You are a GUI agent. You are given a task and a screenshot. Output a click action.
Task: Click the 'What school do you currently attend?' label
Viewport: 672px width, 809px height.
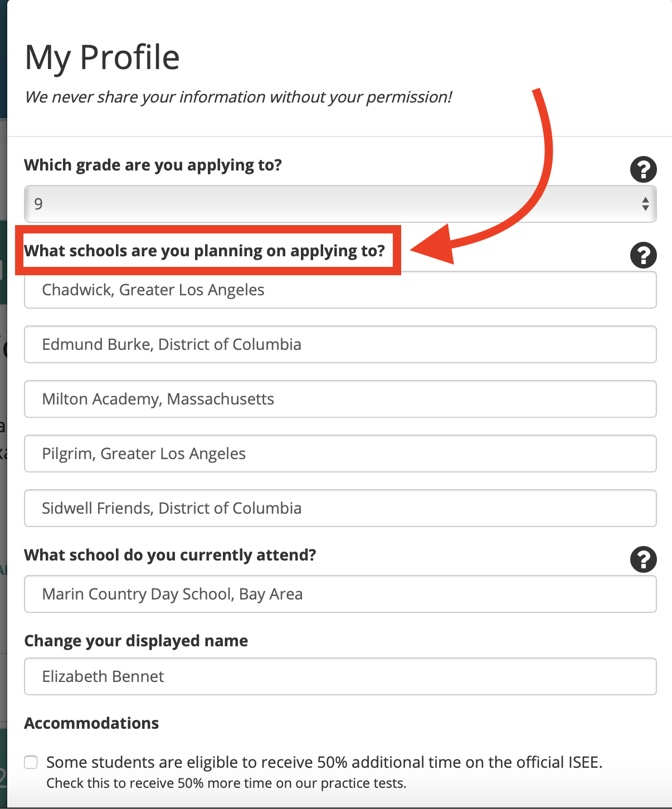(x=171, y=555)
